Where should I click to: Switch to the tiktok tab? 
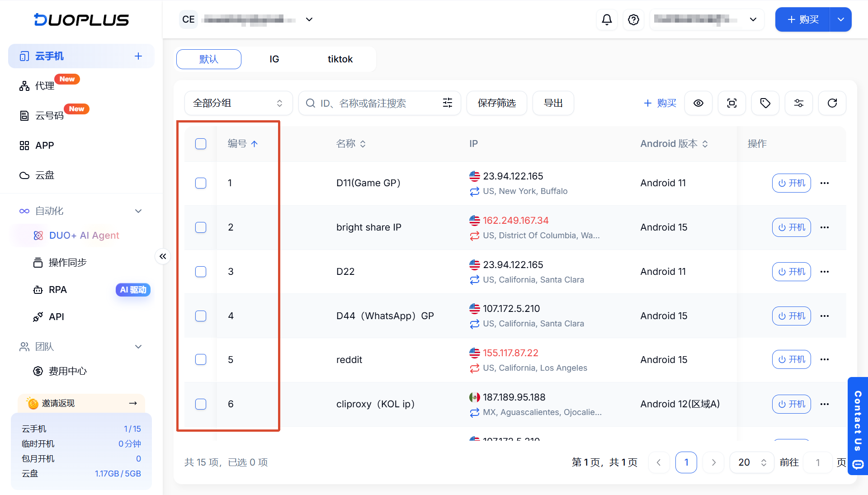(340, 59)
